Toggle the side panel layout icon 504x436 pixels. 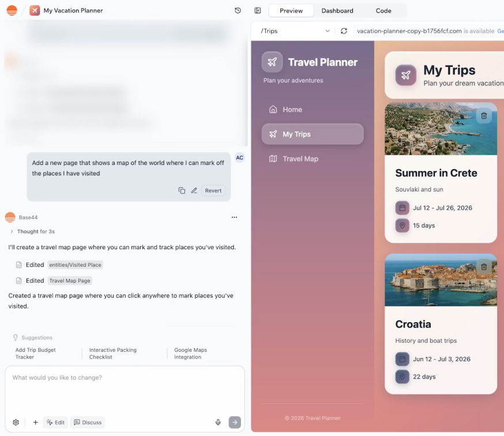[257, 10]
